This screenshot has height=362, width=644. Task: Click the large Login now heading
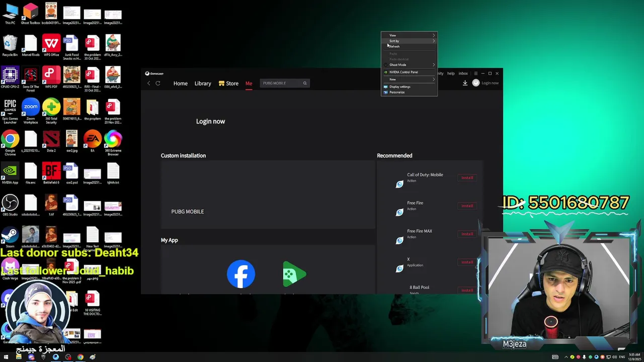click(x=210, y=121)
